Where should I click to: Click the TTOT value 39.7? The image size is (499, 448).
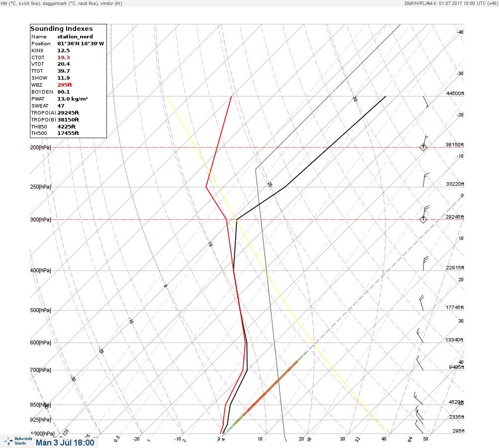click(64, 71)
